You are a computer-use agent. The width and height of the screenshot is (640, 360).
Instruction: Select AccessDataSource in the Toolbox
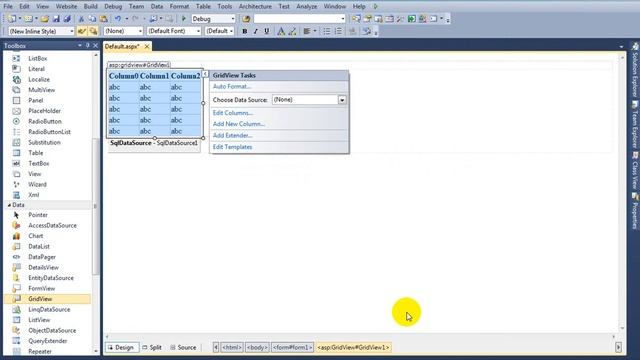coord(52,225)
